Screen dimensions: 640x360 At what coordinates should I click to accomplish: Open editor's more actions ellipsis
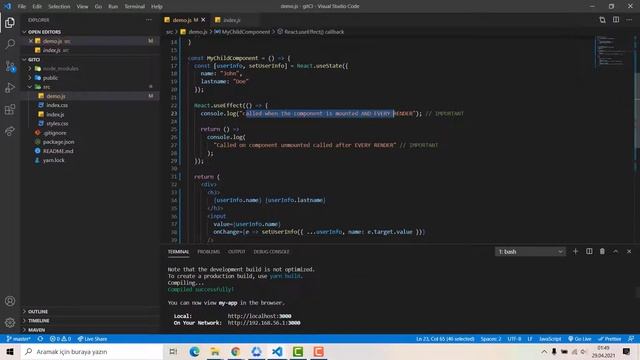click(629, 20)
